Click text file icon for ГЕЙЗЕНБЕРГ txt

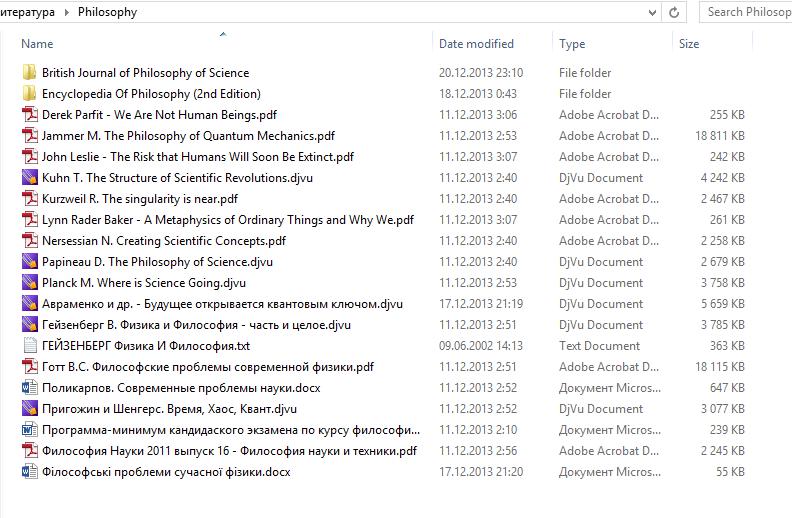pyautogui.click(x=30, y=346)
